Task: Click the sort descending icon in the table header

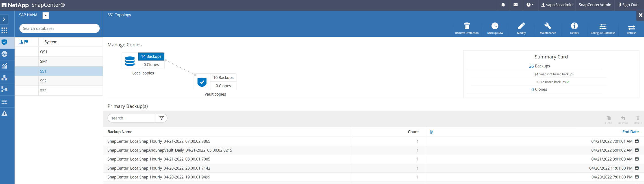Action: coord(431,132)
